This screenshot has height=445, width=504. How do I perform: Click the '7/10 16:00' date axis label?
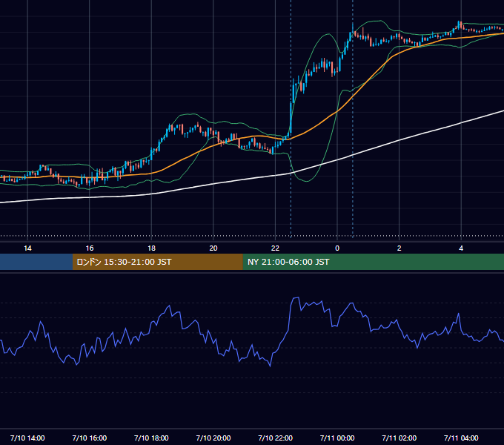(x=90, y=438)
